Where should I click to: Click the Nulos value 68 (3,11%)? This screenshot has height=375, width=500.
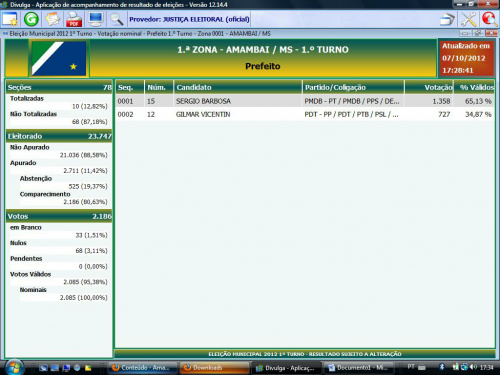(91, 251)
